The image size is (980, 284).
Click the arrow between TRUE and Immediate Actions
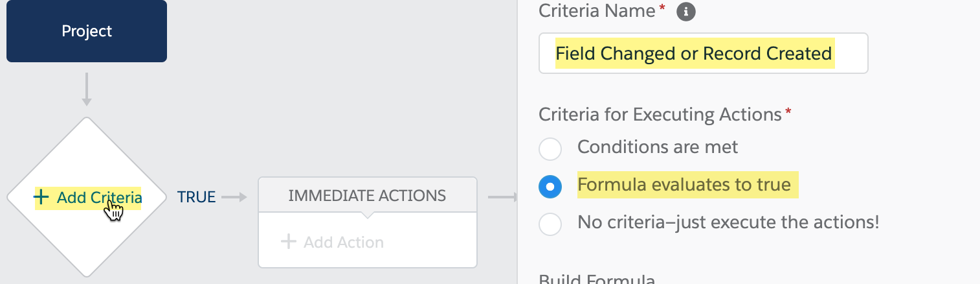click(234, 197)
